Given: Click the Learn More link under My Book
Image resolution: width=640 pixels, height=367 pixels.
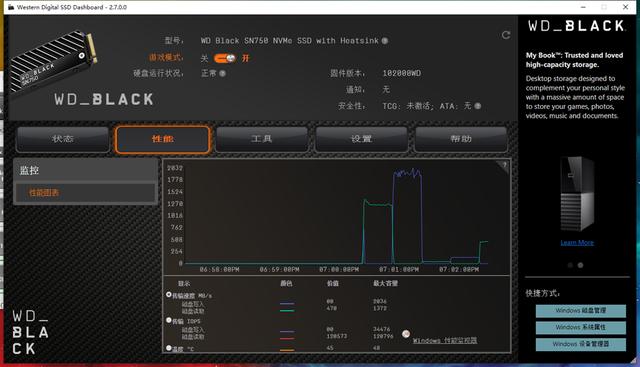Looking at the screenshot, I should (577, 242).
